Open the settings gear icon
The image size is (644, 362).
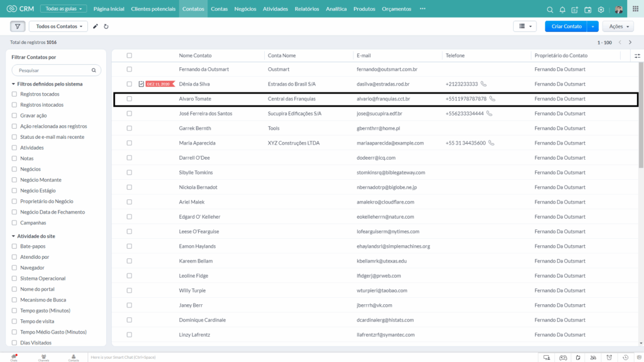601,9
